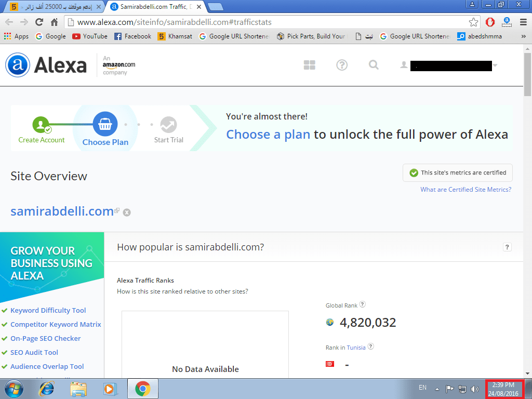Click the Chrome user profile button

click(472, 4)
